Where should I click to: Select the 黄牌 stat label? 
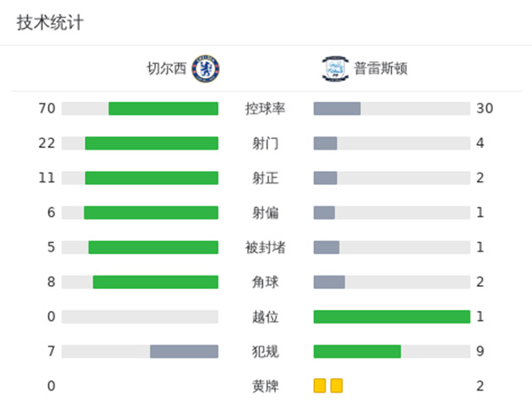[265, 386]
